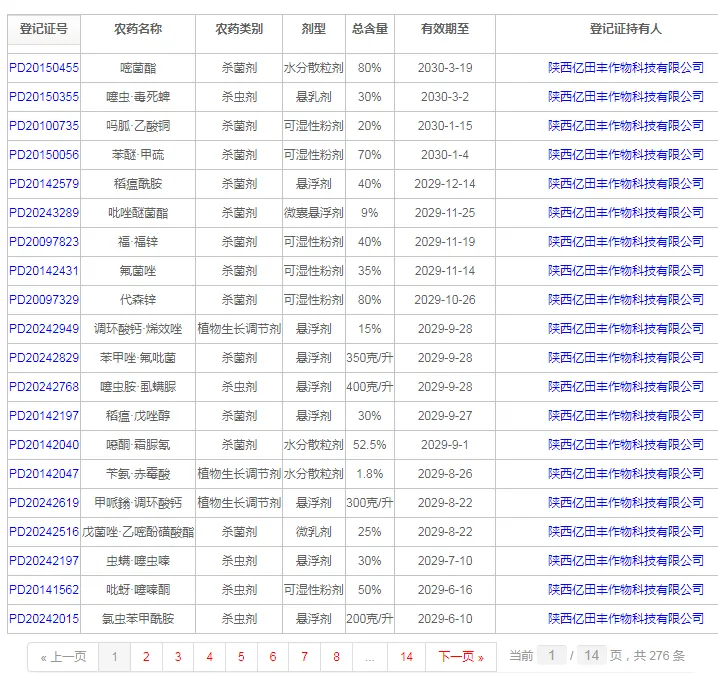
Task: Open registration PD20242619 link
Action: [44, 502]
